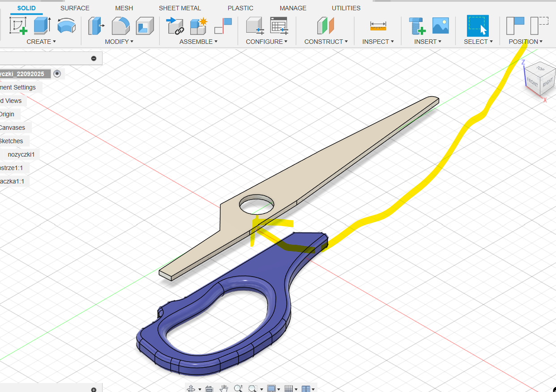Viewport: 556px width, 392px height.
Task: Choose the Shell tool in Modify
Action: tap(145, 26)
